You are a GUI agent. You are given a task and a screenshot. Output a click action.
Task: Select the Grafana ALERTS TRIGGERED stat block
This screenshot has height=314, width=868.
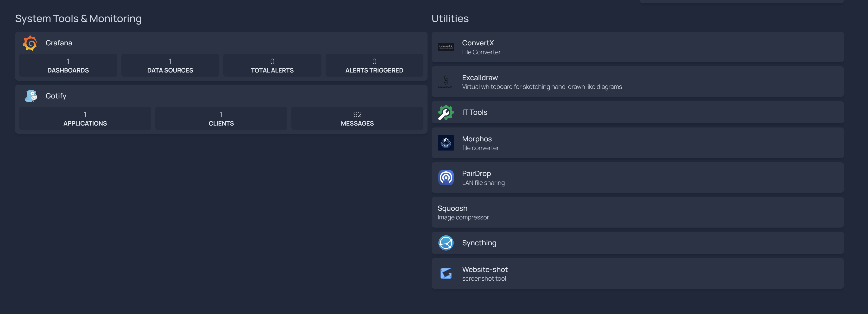374,65
